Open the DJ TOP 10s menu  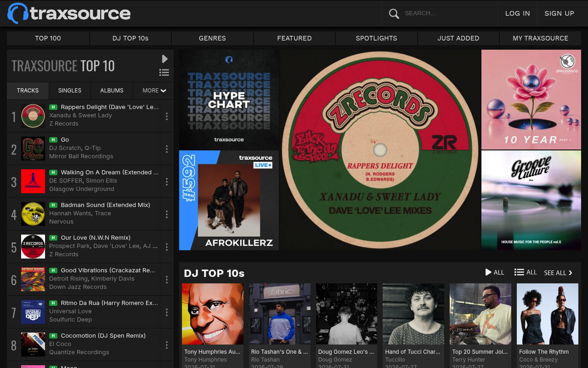(130, 38)
